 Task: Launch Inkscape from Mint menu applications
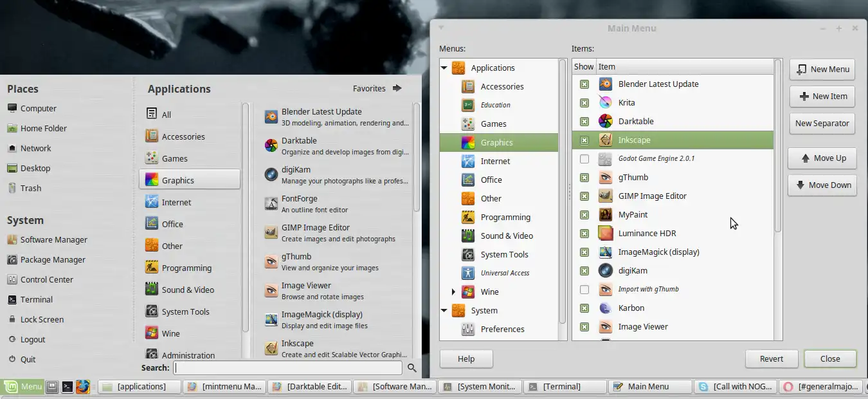[x=337, y=349]
